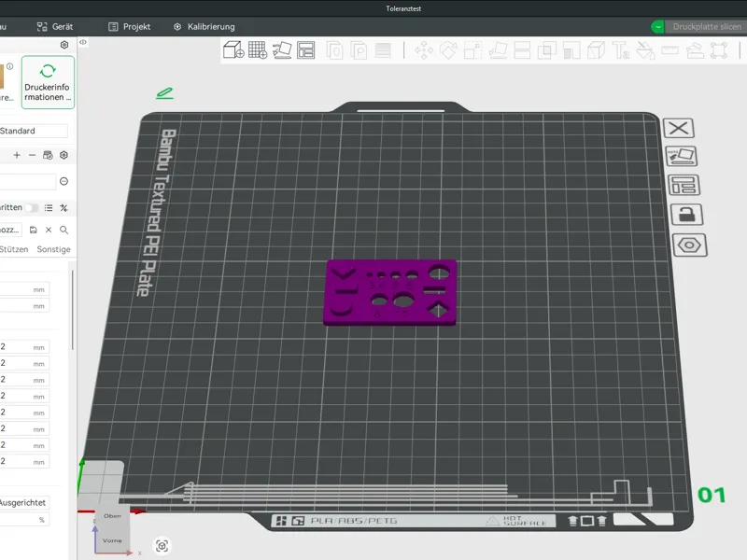
Task: Open the Text shape tool
Action: pos(621,50)
